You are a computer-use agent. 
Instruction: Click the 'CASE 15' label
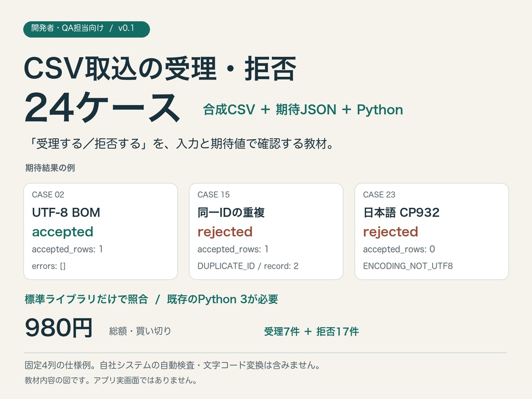(x=214, y=194)
